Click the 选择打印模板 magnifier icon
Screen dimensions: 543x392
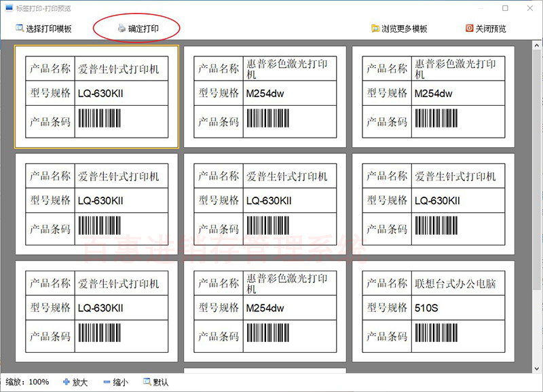coord(20,28)
